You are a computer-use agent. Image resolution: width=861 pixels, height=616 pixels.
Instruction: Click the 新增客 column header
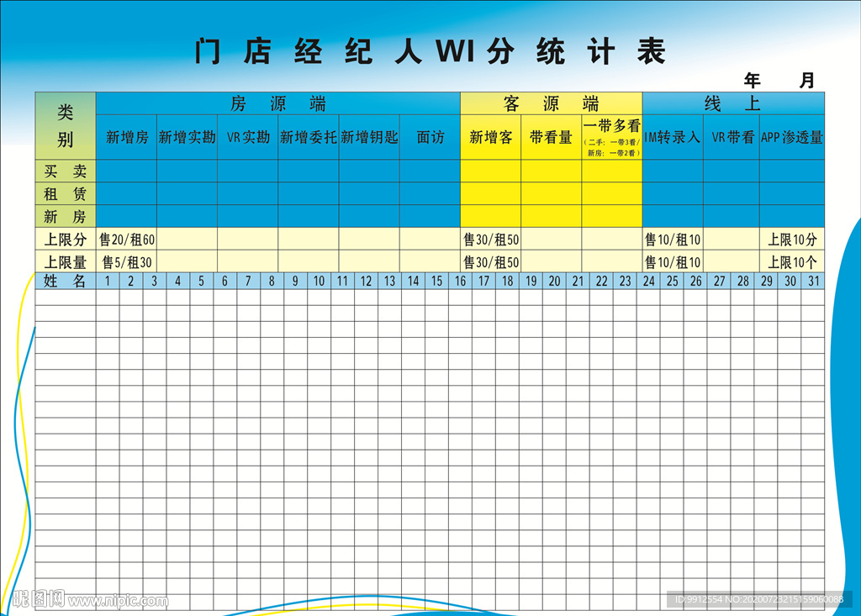click(x=491, y=137)
